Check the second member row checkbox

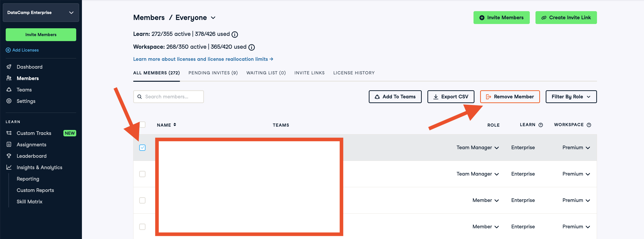[142, 174]
